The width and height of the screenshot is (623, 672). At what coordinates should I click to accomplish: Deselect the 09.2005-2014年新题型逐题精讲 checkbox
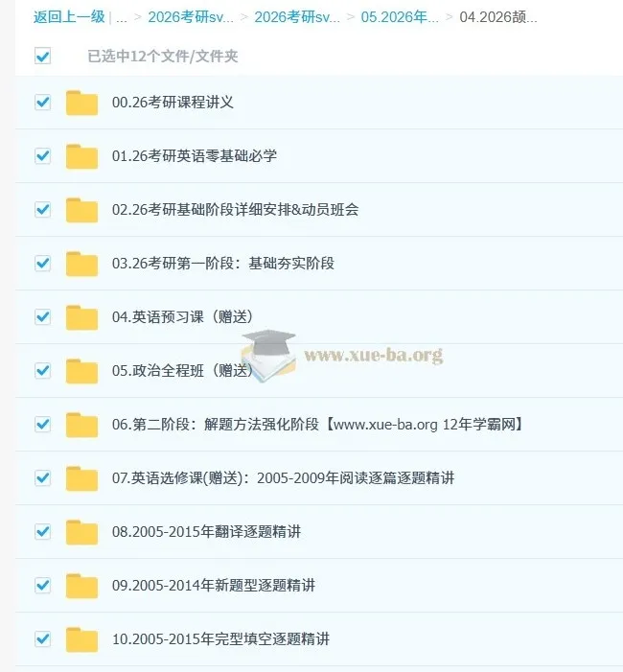coord(43,586)
